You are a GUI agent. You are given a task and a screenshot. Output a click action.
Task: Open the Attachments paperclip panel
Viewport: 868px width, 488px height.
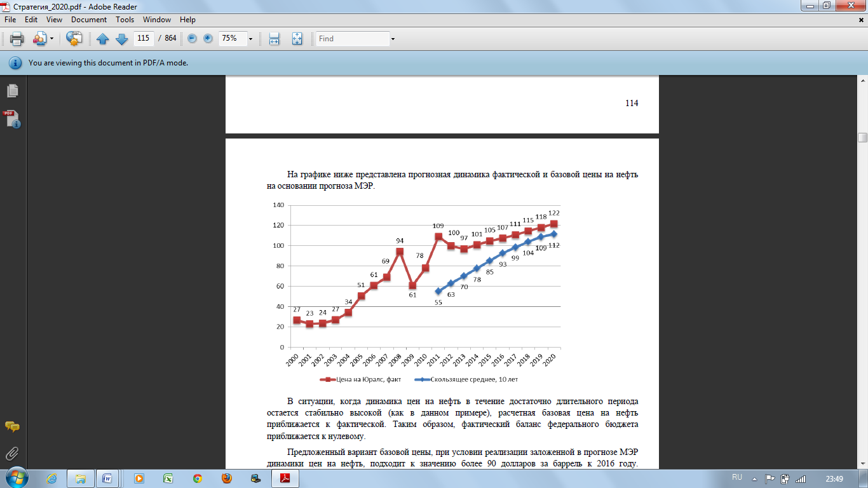[12, 454]
